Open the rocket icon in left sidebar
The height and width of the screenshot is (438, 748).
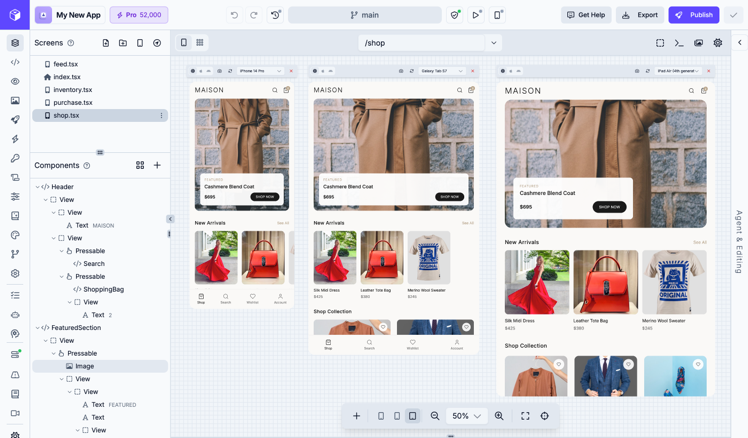(x=15, y=120)
